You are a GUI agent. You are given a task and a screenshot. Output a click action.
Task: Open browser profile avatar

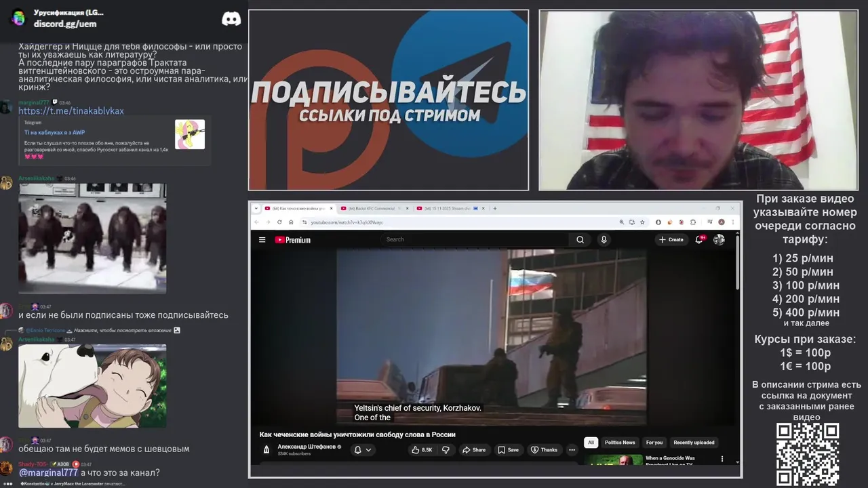point(722,222)
